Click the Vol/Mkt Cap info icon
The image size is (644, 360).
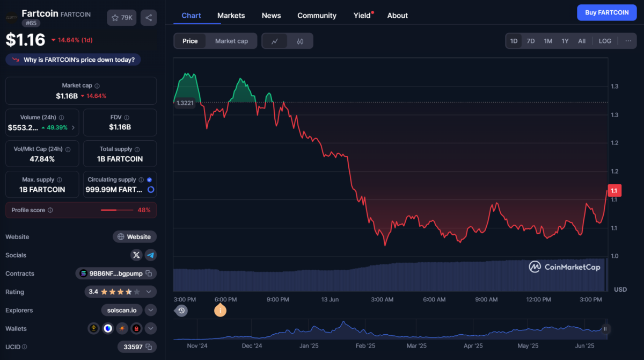pyautogui.click(x=68, y=149)
